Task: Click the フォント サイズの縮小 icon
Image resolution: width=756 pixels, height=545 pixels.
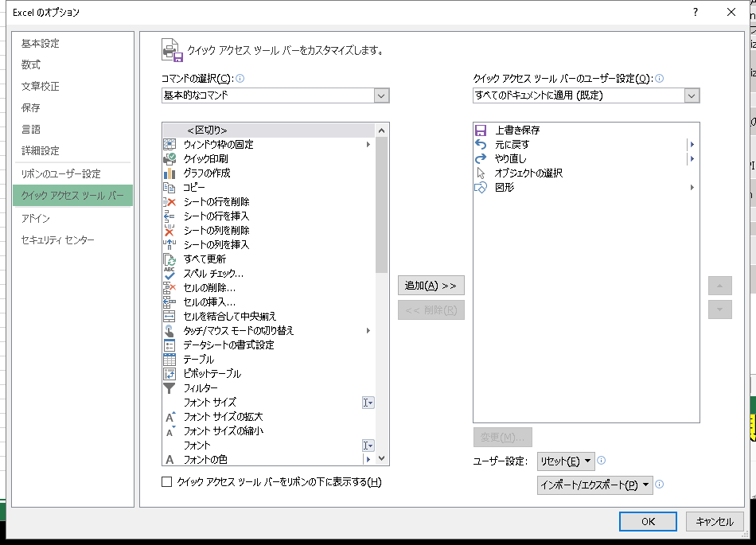Action: [170, 430]
